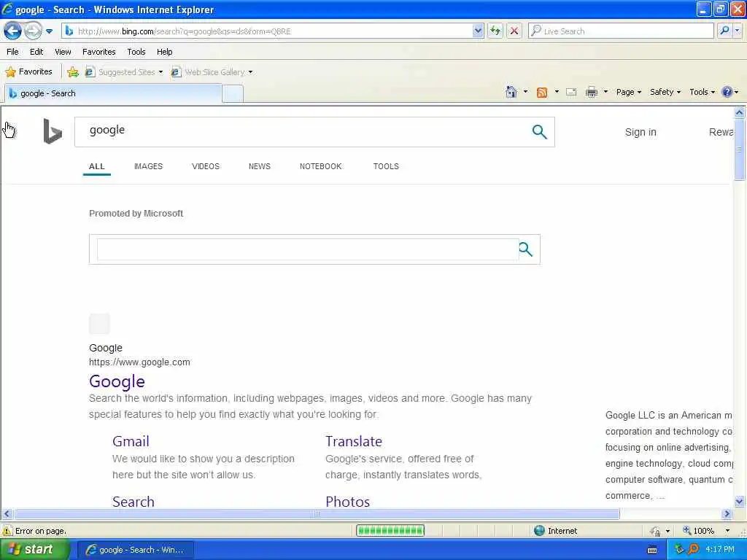The height and width of the screenshot is (560, 747).
Task: Click Sign in link
Action: (x=640, y=133)
